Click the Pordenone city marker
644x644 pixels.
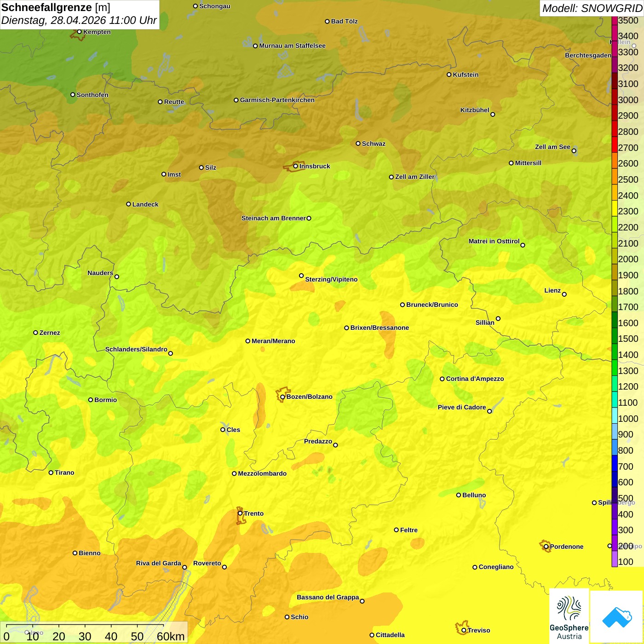coord(546,546)
